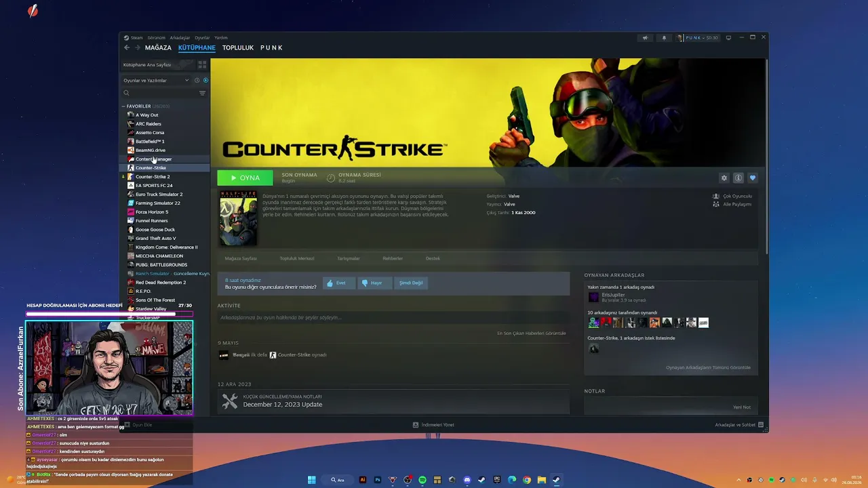
Task: Toggle the ready-to-play filter icon
Action: point(205,81)
